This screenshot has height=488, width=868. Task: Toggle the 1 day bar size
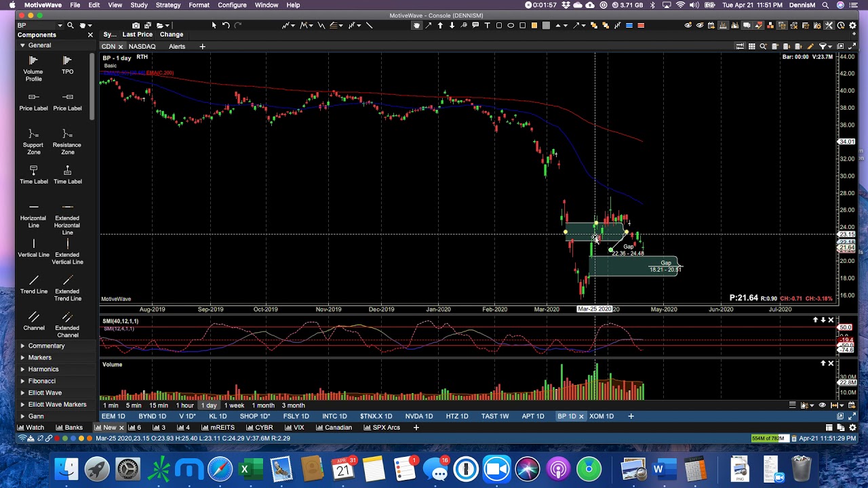[209, 405]
